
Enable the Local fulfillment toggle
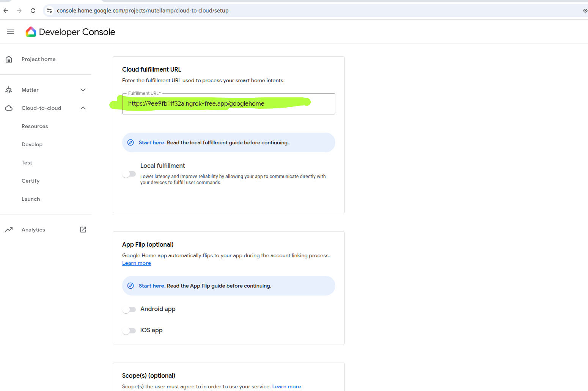129,174
